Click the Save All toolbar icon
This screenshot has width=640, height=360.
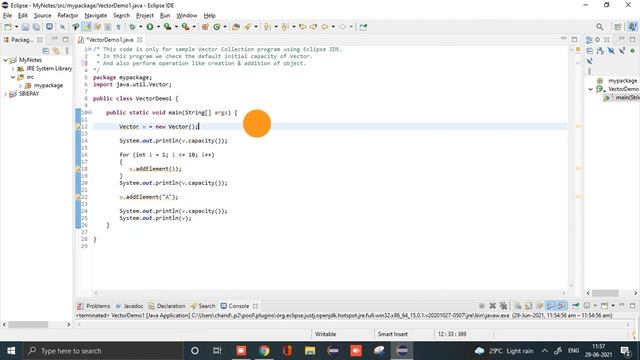coord(36,27)
